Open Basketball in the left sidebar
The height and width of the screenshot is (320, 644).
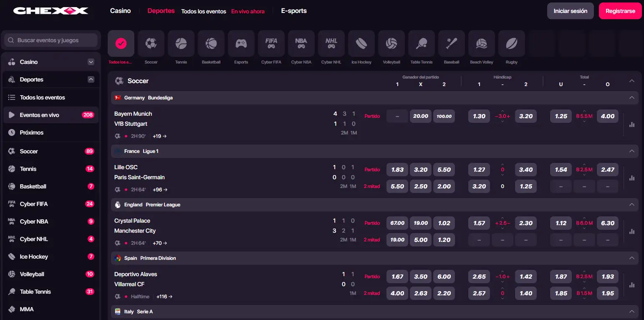click(x=51, y=186)
